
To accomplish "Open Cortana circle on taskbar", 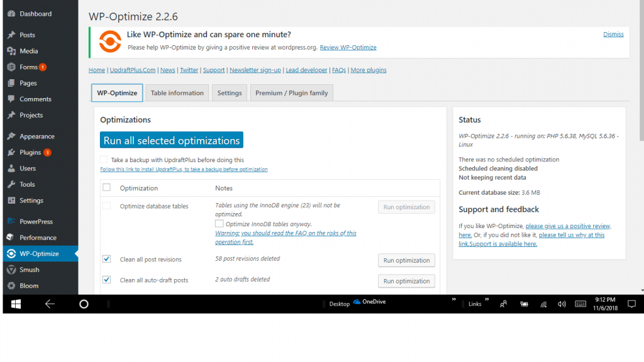I will pyautogui.click(x=84, y=304).
